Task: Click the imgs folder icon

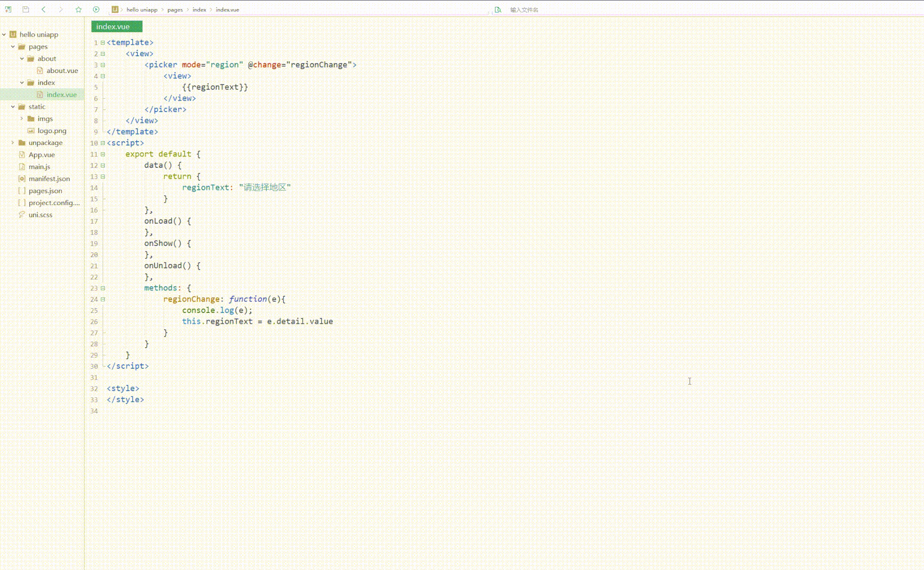Action: [31, 119]
